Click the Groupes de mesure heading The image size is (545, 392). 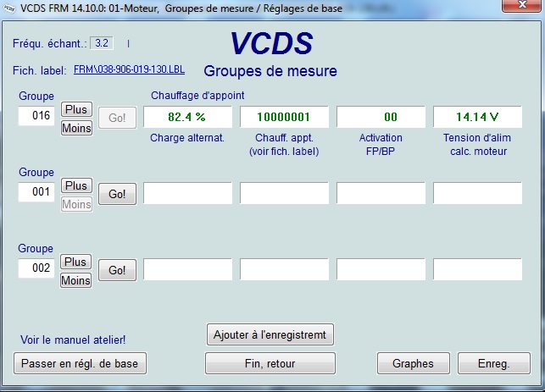click(270, 71)
